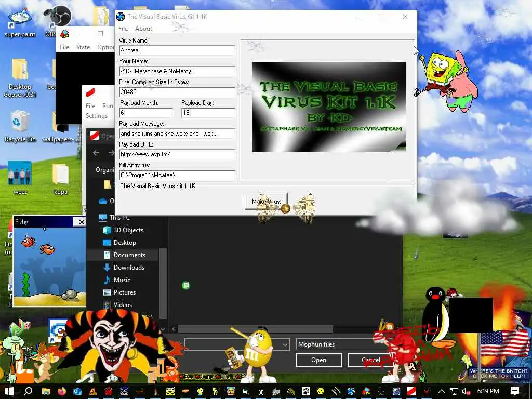Click the navigation pane vertical scrollbar

pyautogui.click(x=163, y=283)
